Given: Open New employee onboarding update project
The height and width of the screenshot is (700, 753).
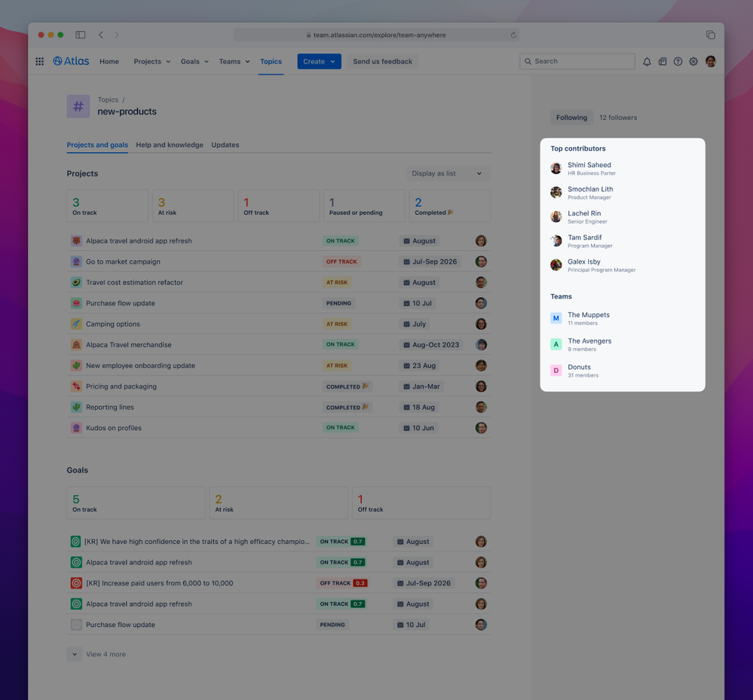Looking at the screenshot, I should coord(140,366).
